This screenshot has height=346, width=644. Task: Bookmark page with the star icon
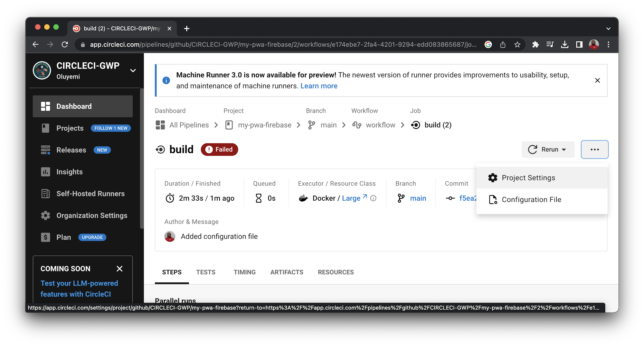(x=517, y=45)
